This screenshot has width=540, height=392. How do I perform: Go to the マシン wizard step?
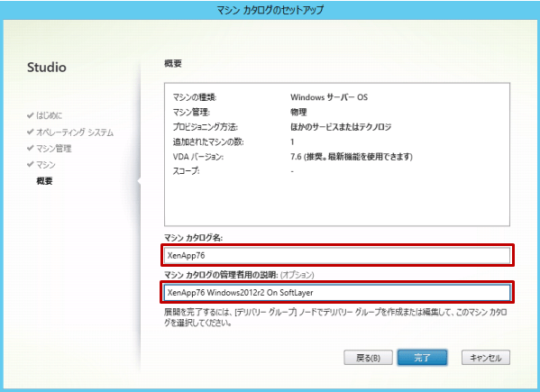45,165
